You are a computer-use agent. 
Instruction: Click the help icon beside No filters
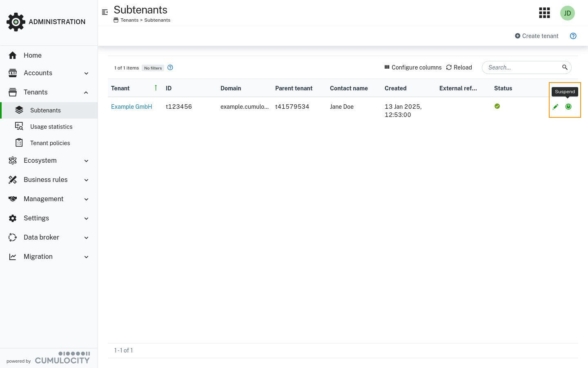[x=170, y=68]
